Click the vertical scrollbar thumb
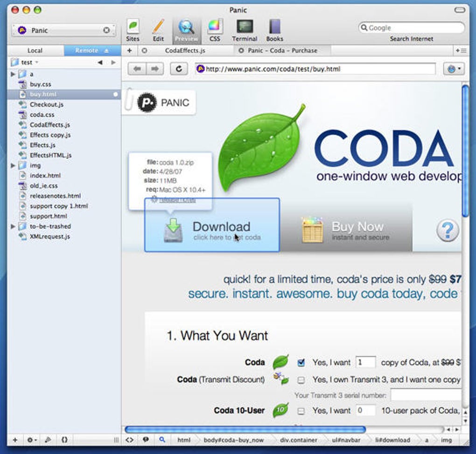This screenshot has height=454, width=476. click(465, 151)
